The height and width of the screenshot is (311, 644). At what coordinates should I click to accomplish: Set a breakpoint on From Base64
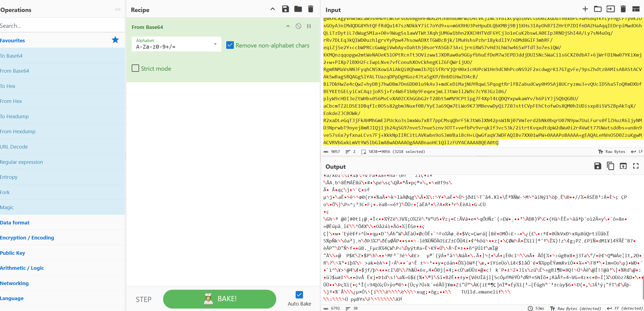[309, 26]
